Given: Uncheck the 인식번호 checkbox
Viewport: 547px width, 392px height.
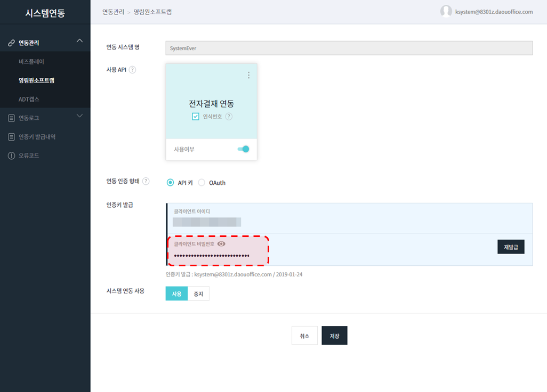Looking at the screenshot, I should [x=196, y=117].
